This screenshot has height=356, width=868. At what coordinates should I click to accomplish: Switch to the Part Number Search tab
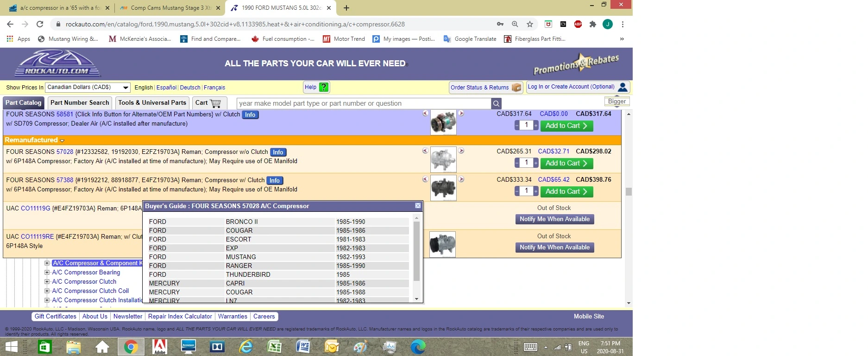(x=80, y=103)
